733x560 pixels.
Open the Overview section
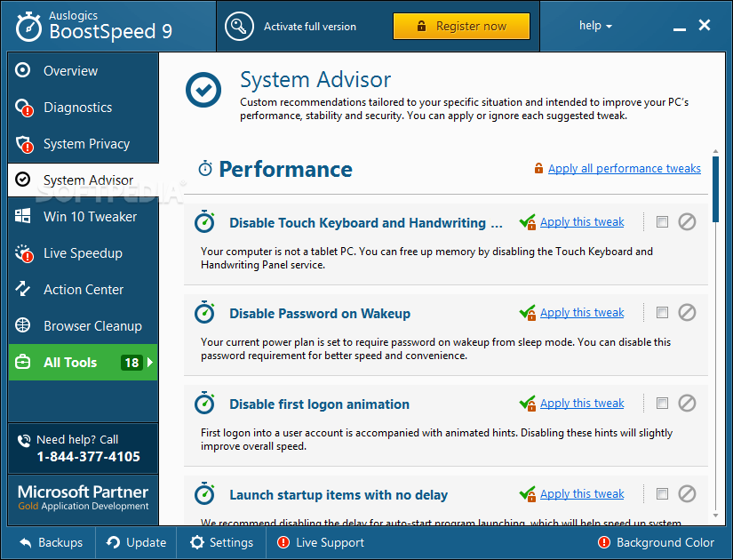click(x=84, y=70)
